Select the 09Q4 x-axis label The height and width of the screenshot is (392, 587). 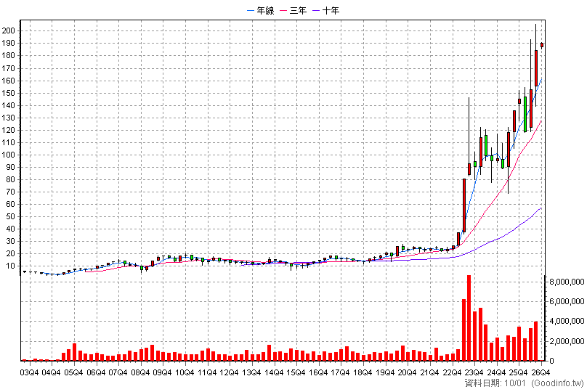[x=163, y=372]
